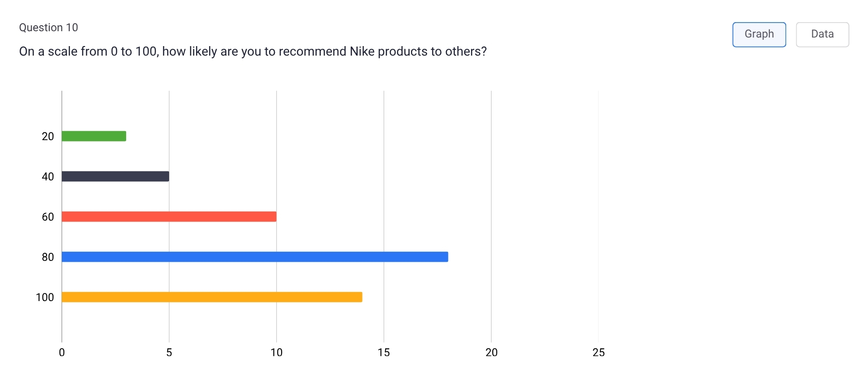Click the x-axis tick label 0

(x=62, y=353)
